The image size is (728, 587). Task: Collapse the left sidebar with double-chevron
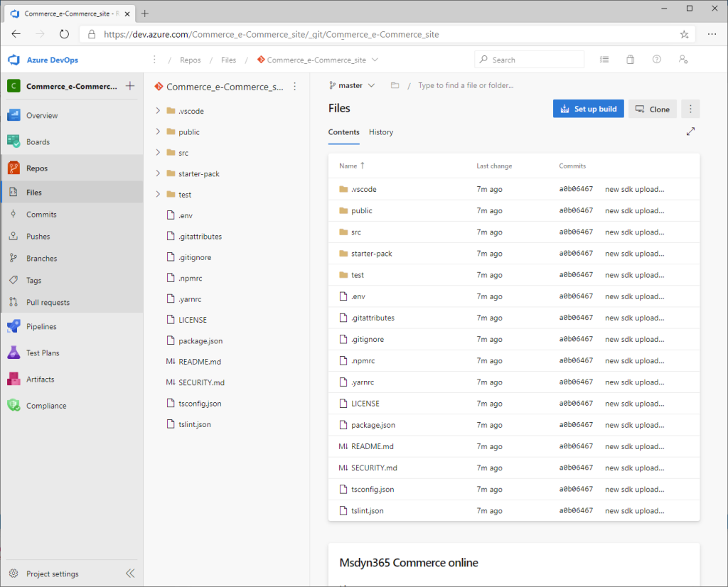coord(129,573)
